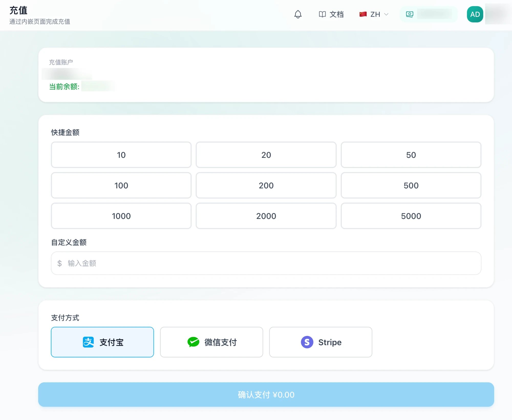Choose 微信支付 as payment method
This screenshot has width=512, height=420.
211,342
